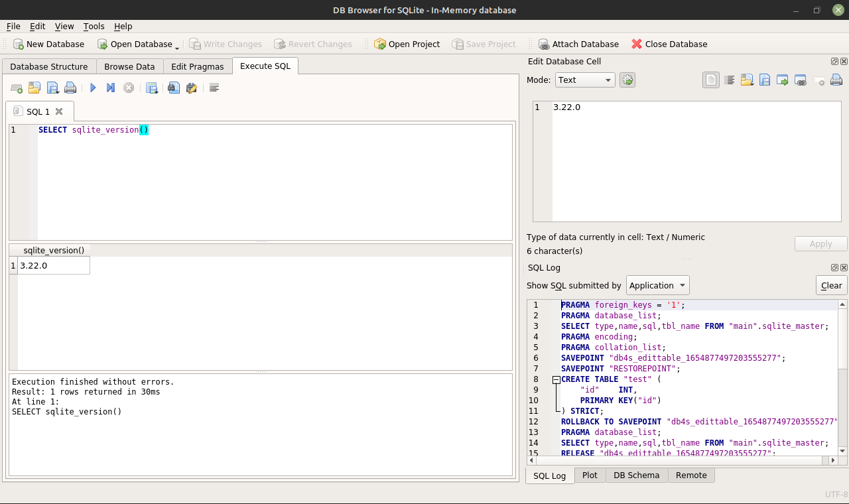849x504 pixels.
Task: Format the SQL code
Action: 214,87
